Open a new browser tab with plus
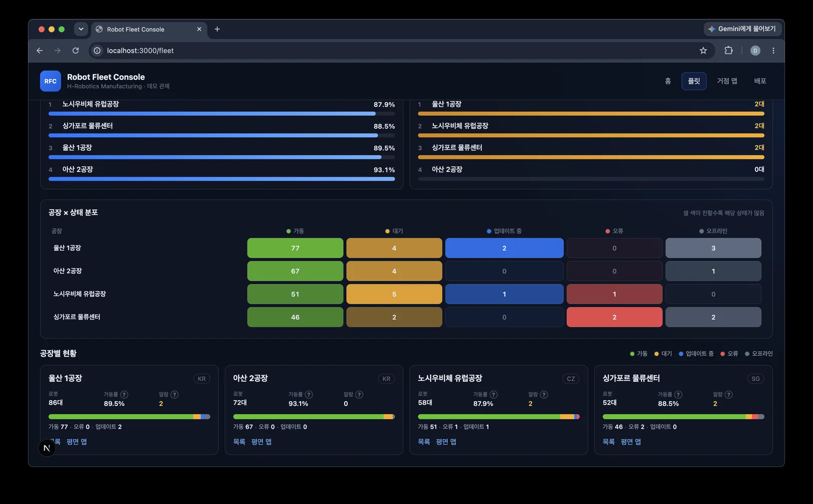813x504 pixels. pos(217,29)
